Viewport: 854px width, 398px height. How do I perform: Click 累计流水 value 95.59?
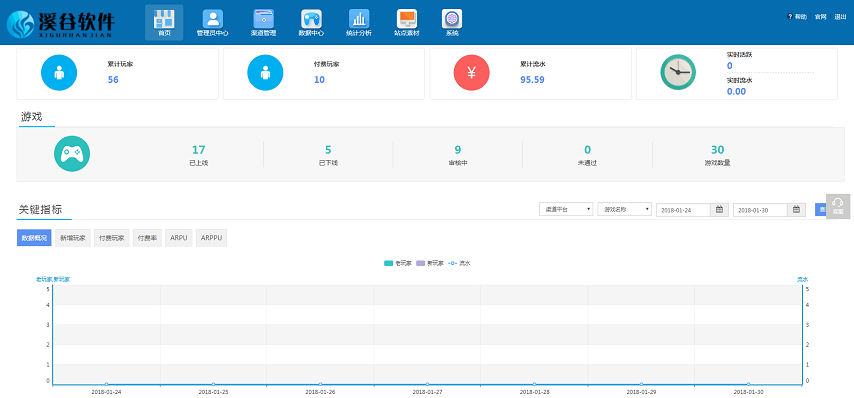click(x=532, y=79)
